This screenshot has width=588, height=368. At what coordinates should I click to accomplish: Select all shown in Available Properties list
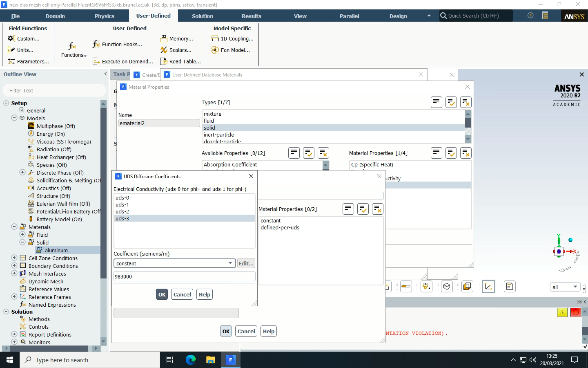(x=309, y=153)
